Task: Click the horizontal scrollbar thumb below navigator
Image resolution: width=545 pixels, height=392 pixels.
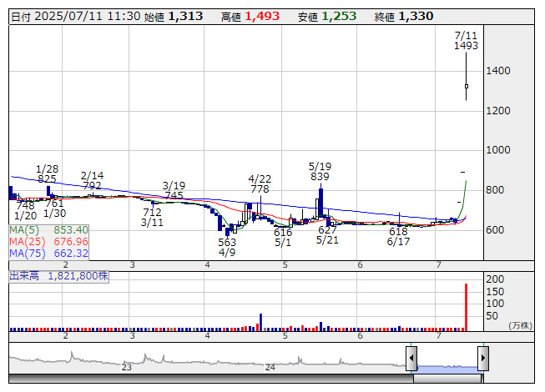Action: pyautogui.click(x=448, y=379)
